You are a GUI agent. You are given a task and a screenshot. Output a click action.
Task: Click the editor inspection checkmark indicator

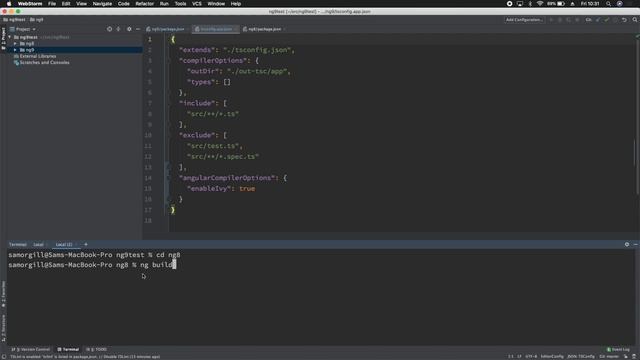point(637,37)
